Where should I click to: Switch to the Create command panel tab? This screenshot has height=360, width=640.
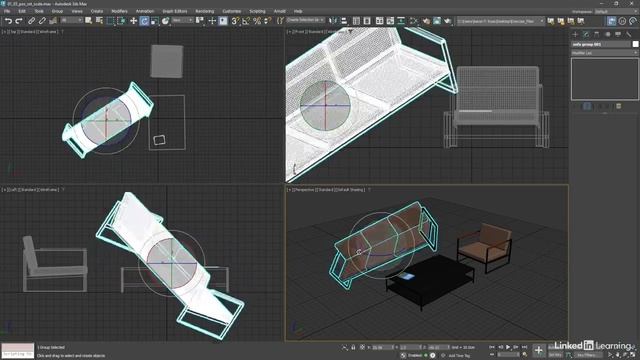(x=576, y=34)
